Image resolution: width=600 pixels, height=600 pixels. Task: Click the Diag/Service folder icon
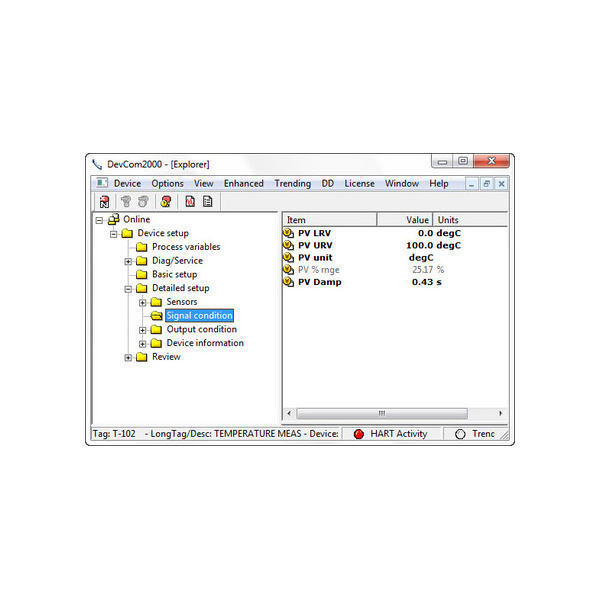click(x=142, y=261)
